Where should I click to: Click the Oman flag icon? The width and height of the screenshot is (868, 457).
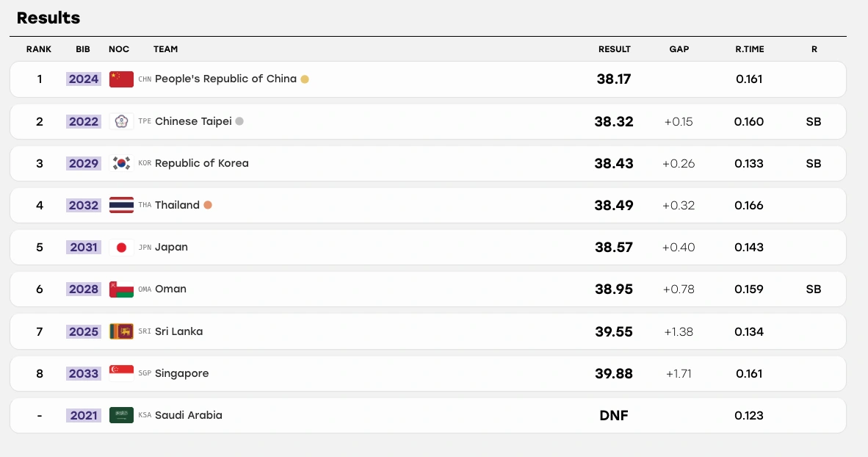pos(121,289)
